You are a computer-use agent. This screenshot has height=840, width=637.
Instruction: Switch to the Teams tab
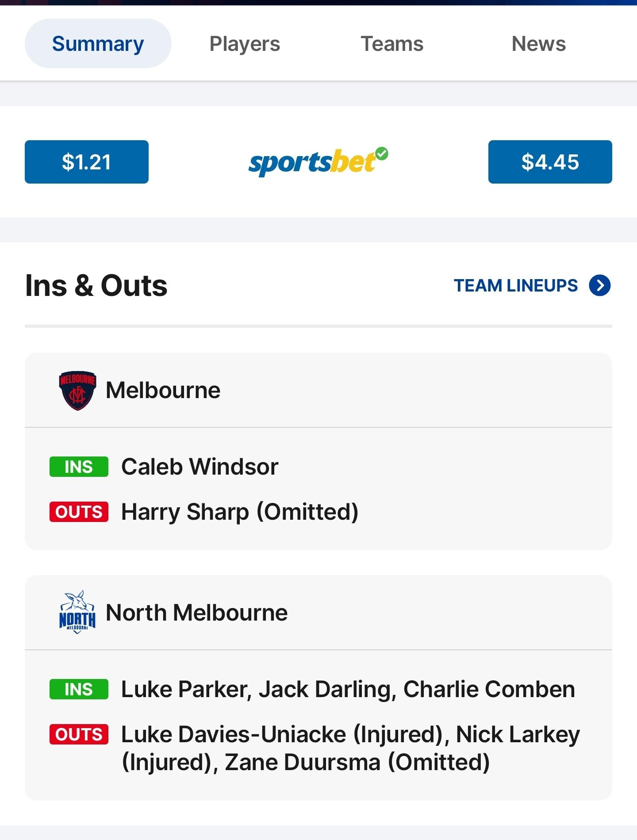coord(392,44)
